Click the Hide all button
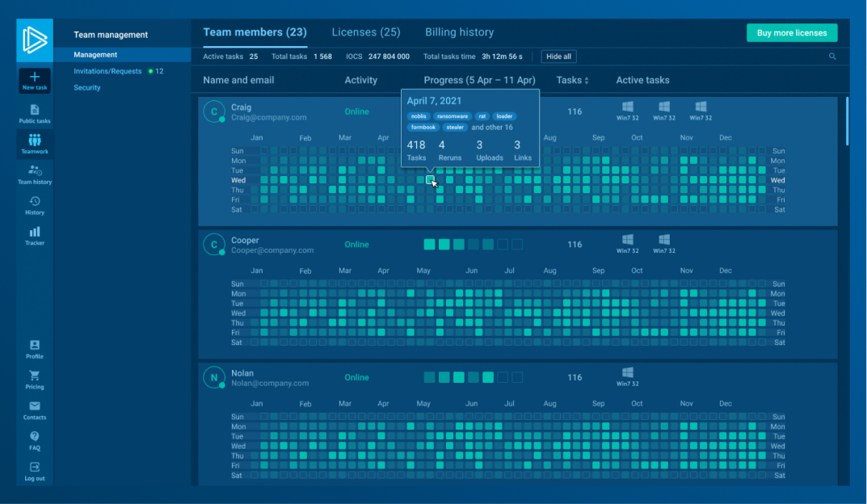The image size is (867, 504). click(x=558, y=57)
